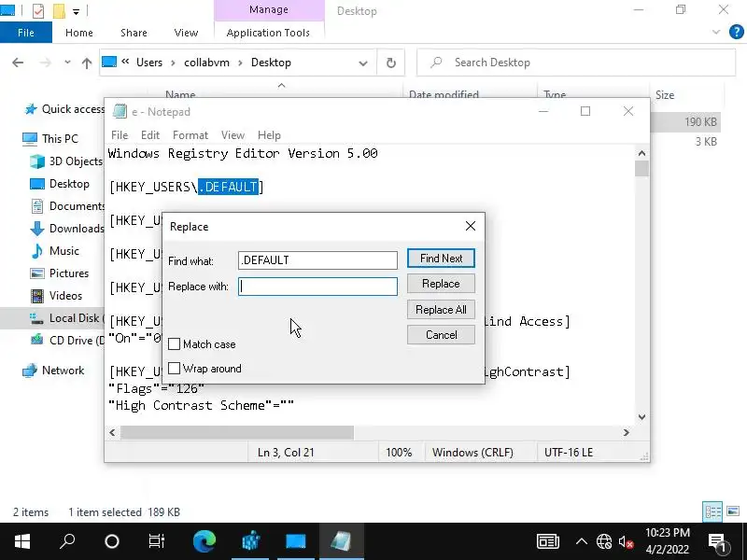Open Videos folder in sidebar

pyautogui.click(x=57, y=295)
